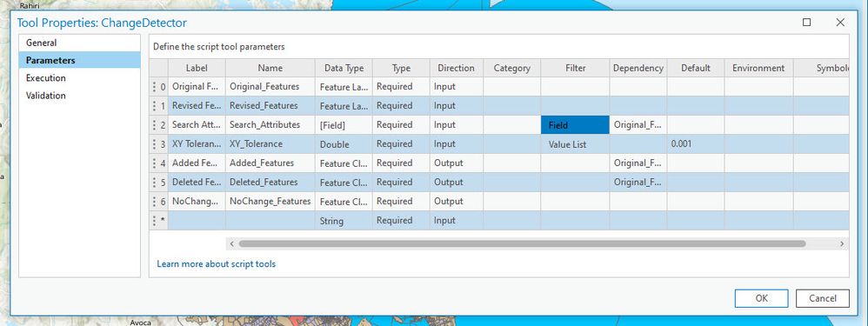This screenshot has height=326, width=868.
Task: Select the Revised_Features name cell
Action: click(x=270, y=106)
